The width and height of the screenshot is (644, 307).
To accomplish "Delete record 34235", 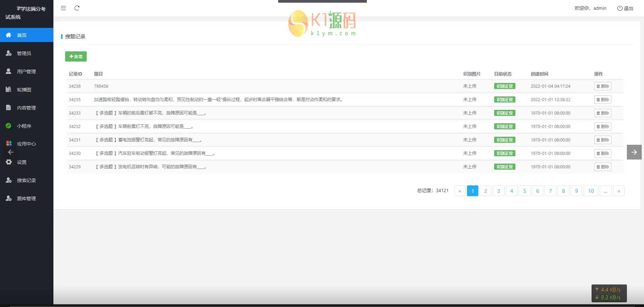I will pyautogui.click(x=603, y=99).
